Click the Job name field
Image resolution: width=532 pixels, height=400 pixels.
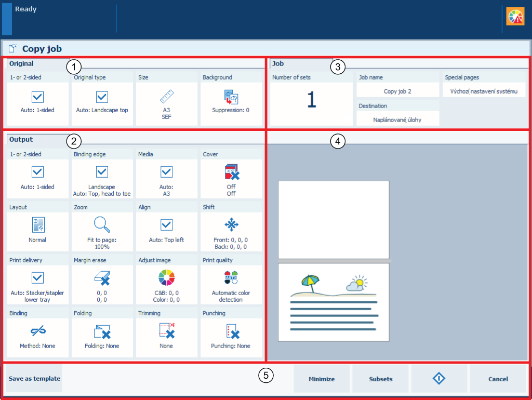[x=397, y=91]
